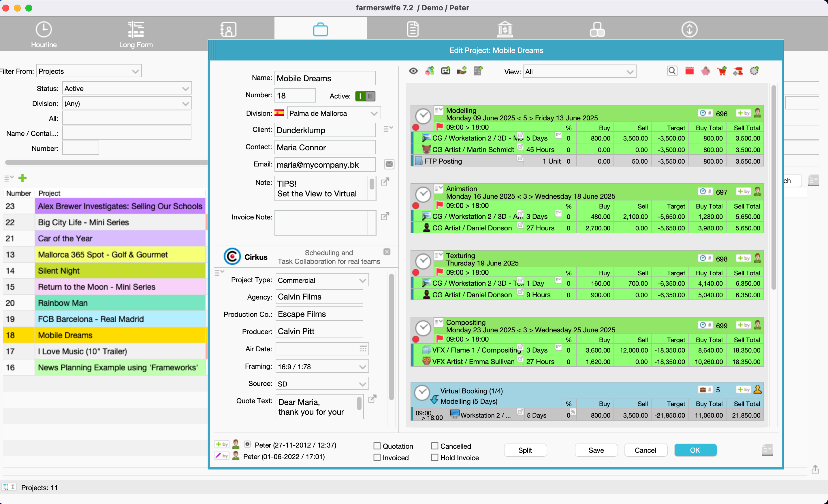Expand the Project Type Commercial dropdown
Image resolution: width=828 pixels, height=504 pixels.
point(321,280)
